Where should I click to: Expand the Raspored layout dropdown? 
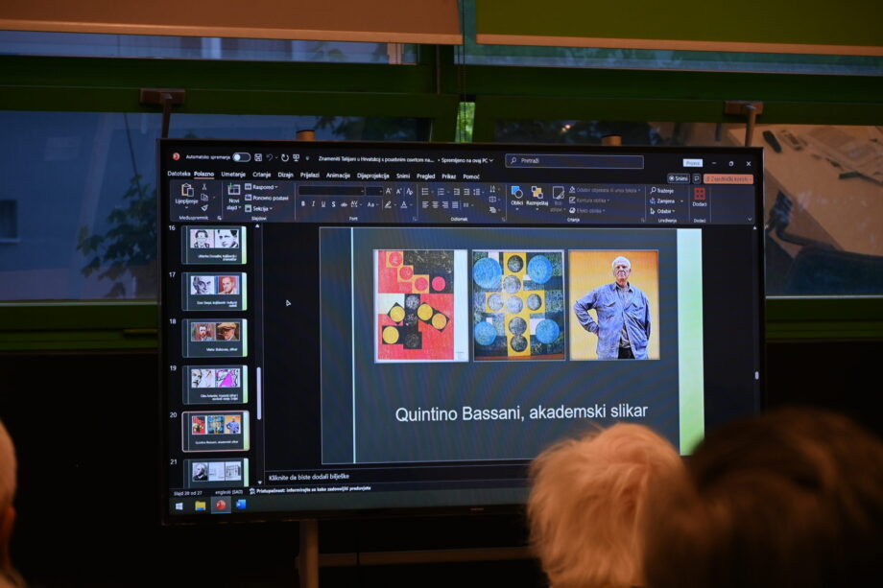(x=262, y=187)
